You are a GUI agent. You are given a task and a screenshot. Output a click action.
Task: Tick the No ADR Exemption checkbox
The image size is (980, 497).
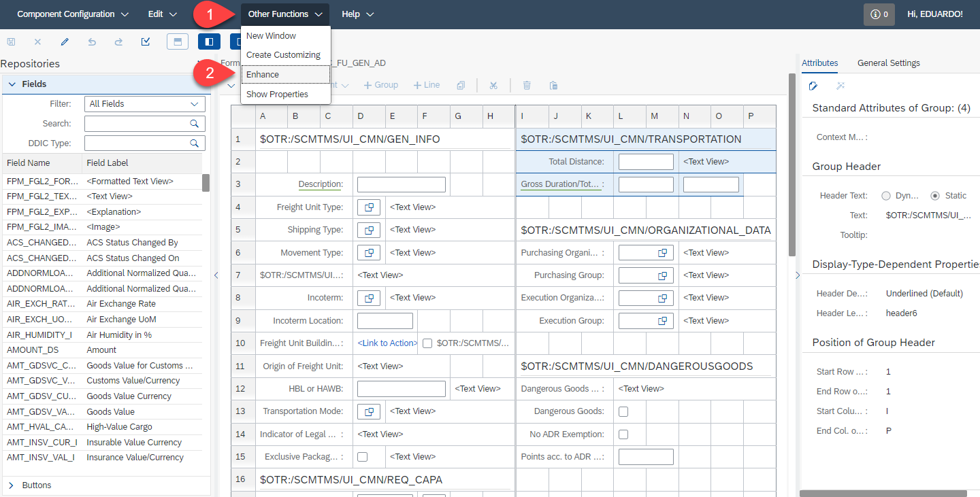[x=623, y=434]
